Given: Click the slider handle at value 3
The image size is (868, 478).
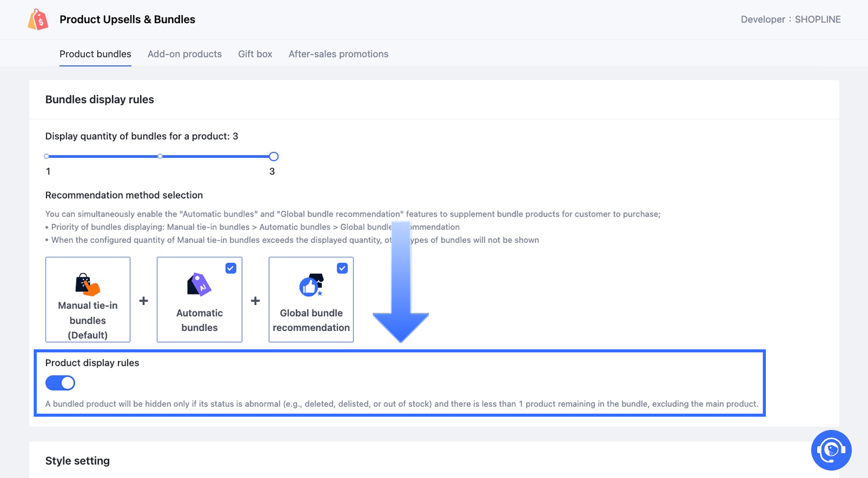Looking at the screenshot, I should pos(274,156).
